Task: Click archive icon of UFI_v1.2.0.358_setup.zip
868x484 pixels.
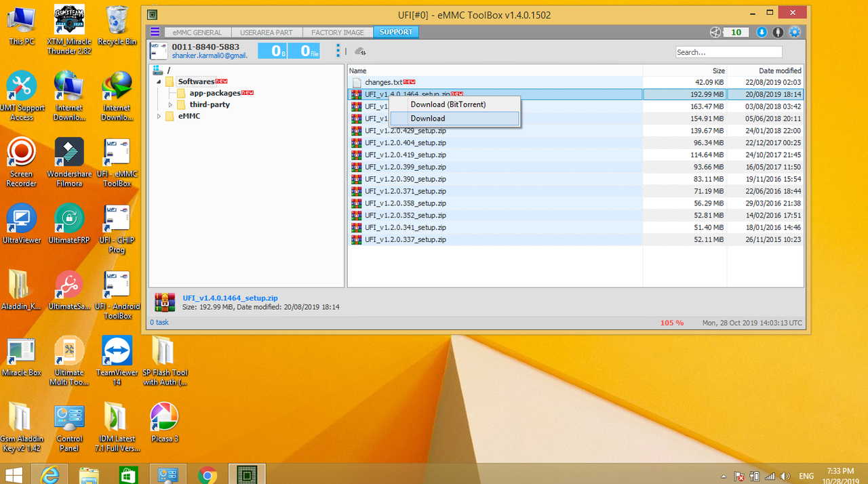Action: point(356,203)
